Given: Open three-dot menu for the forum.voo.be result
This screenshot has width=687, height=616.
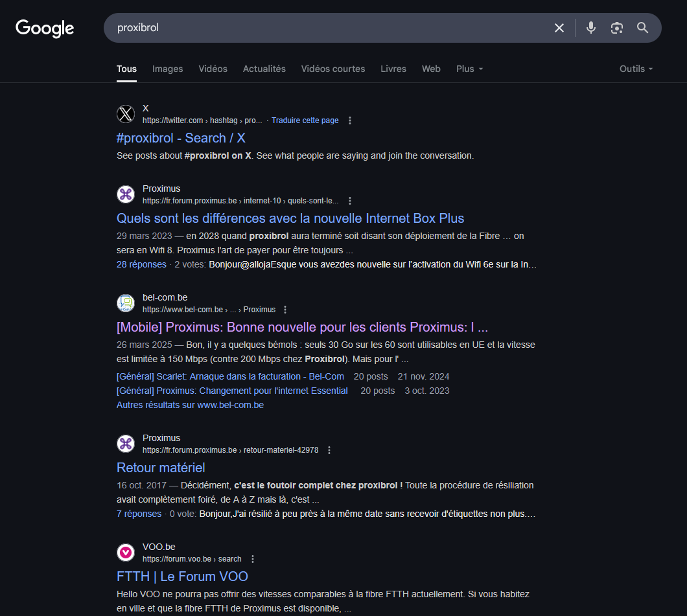Looking at the screenshot, I should click(x=252, y=559).
